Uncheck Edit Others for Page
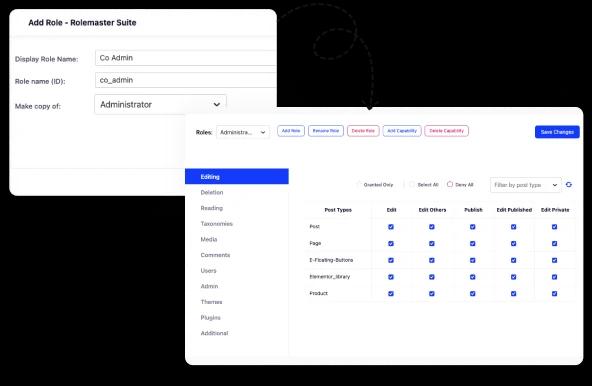 [432, 244]
